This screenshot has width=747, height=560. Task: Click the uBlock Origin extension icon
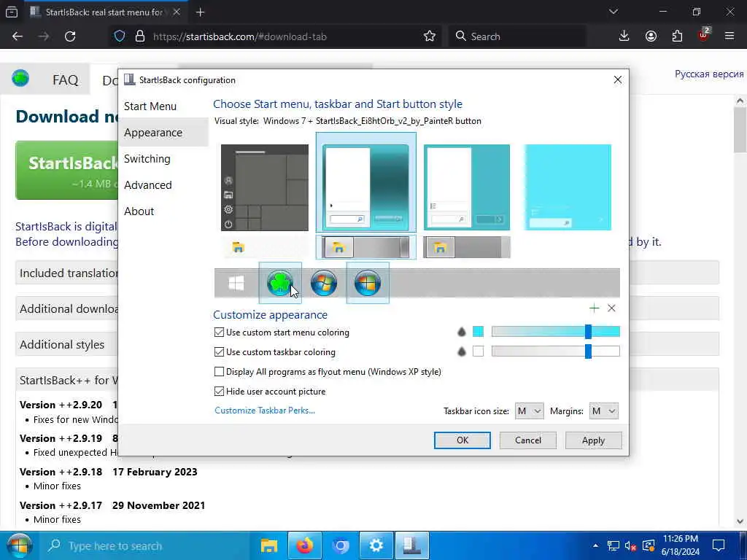(704, 35)
